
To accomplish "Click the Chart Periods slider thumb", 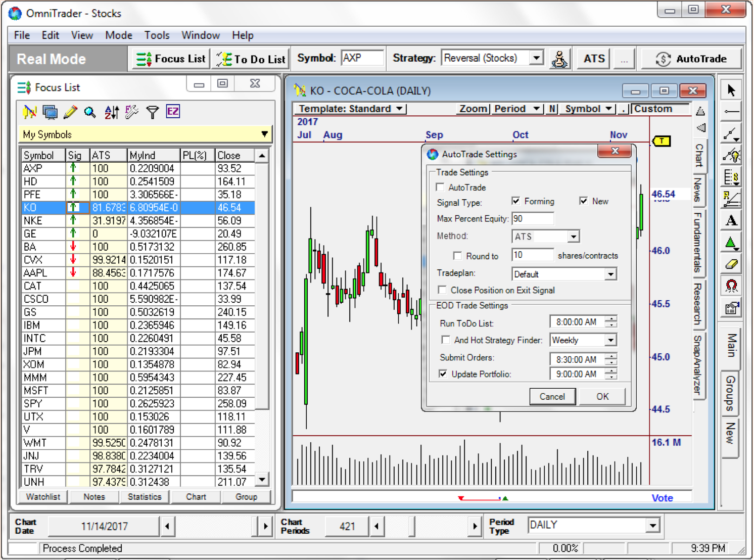I will 411,526.
